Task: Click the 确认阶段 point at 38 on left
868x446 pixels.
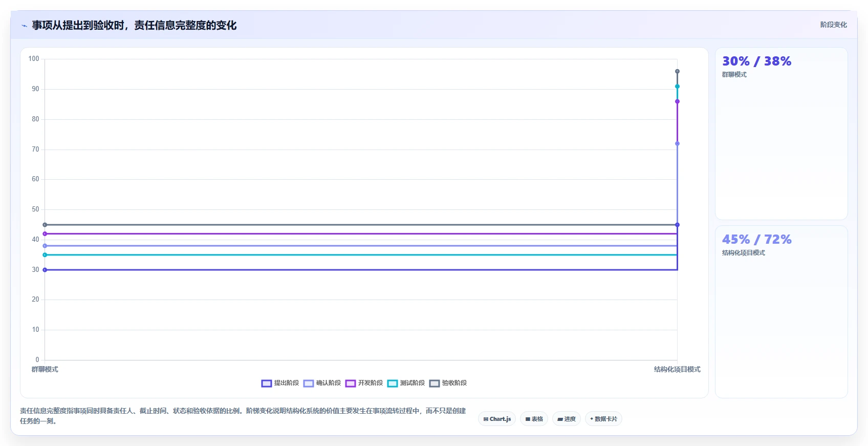Action: point(45,246)
